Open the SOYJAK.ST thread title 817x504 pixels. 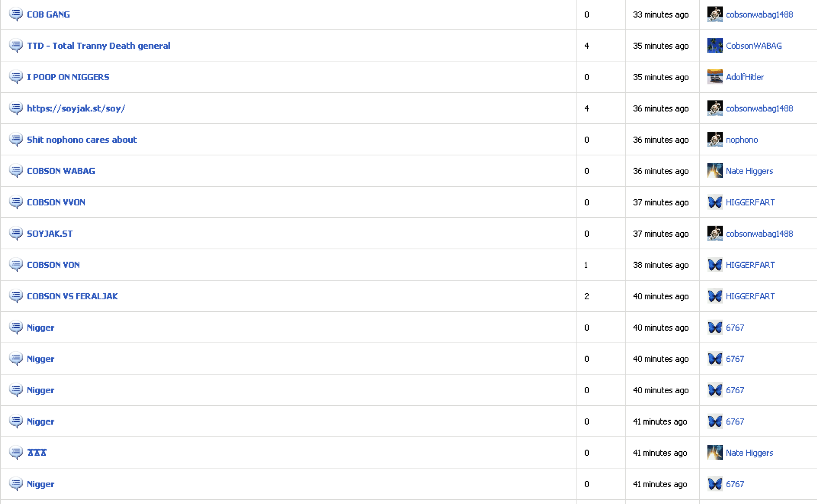click(50, 234)
